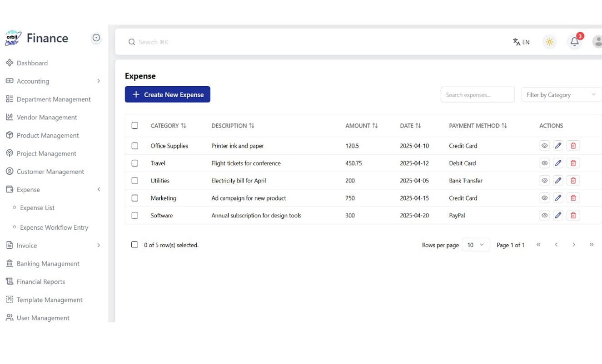The width and height of the screenshot is (602, 364).
Task: Edit the Software expense row
Action: click(x=558, y=216)
